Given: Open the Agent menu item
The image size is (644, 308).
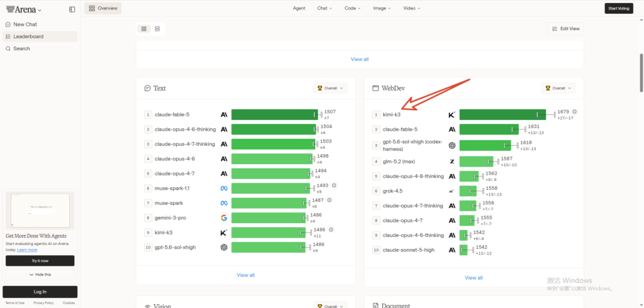Looking at the screenshot, I should [x=299, y=8].
